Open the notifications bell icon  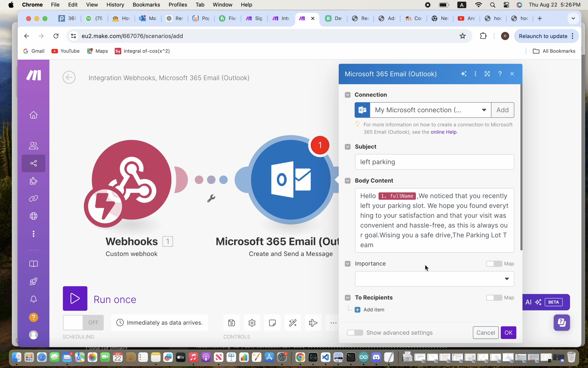(33, 299)
